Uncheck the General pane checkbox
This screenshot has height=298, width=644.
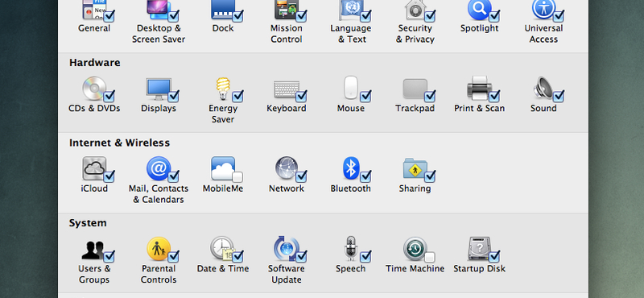[x=109, y=17]
